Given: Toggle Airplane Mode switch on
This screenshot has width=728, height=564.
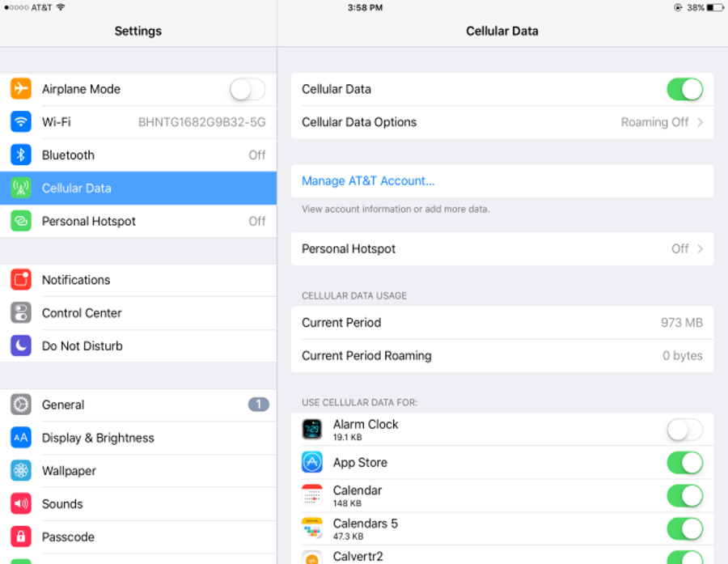Looking at the screenshot, I should click(x=248, y=89).
